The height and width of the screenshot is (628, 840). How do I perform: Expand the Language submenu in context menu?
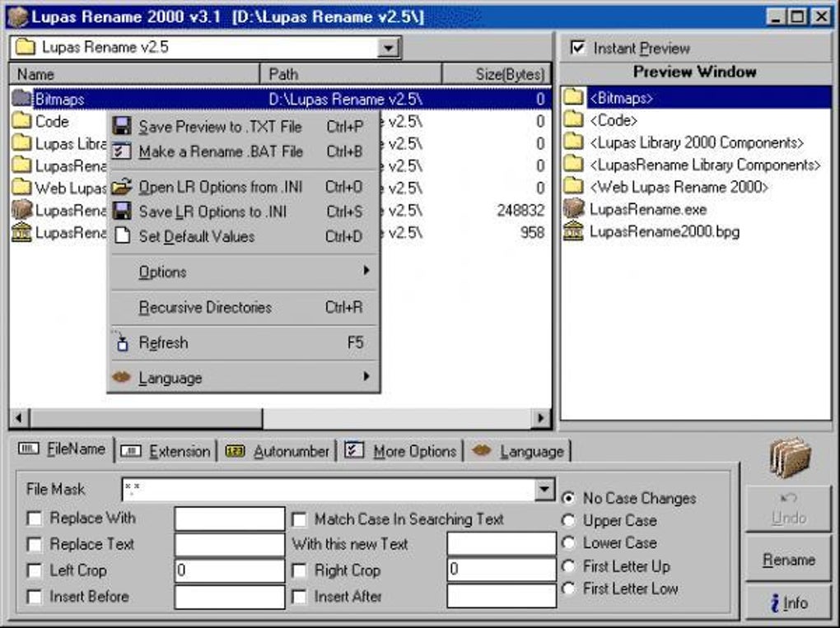pyautogui.click(x=245, y=378)
